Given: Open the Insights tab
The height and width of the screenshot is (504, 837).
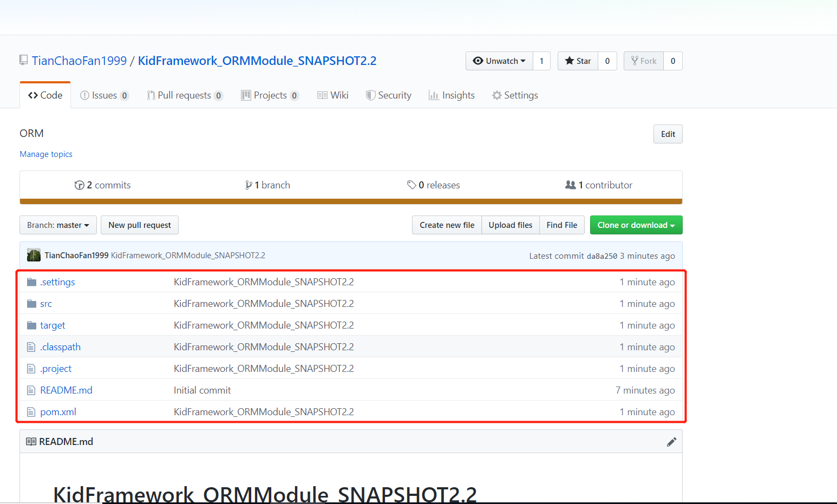Looking at the screenshot, I should point(457,95).
